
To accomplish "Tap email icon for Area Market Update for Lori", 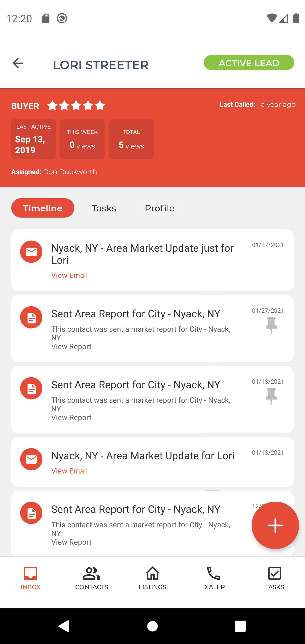I will (31, 459).
